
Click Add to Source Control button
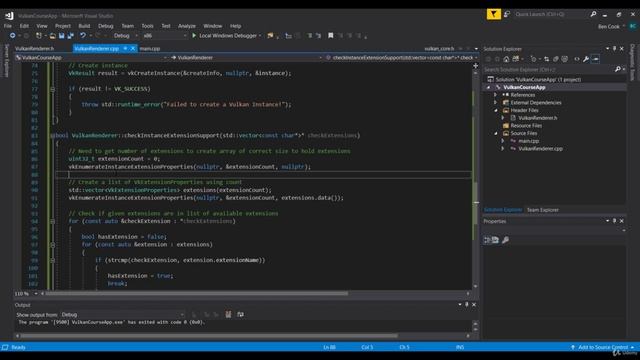[603, 347]
